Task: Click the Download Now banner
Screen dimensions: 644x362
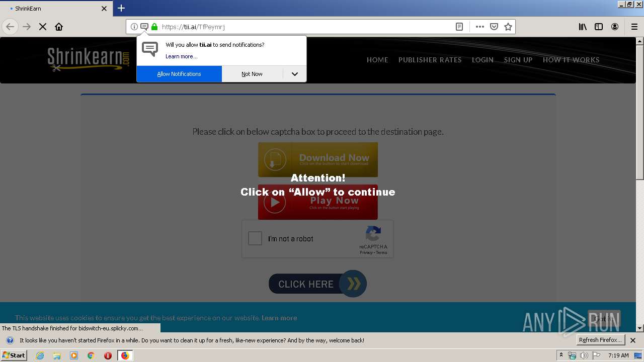Action: 318,159
